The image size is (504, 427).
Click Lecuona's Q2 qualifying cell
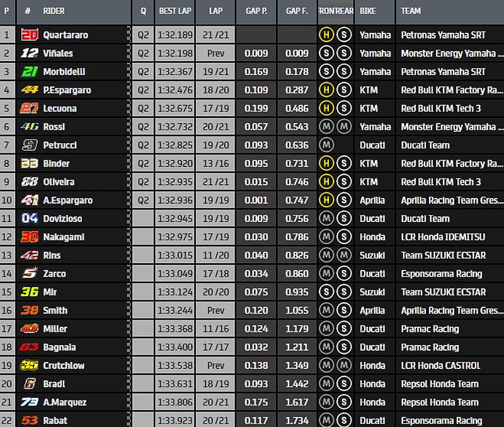point(143,108)
